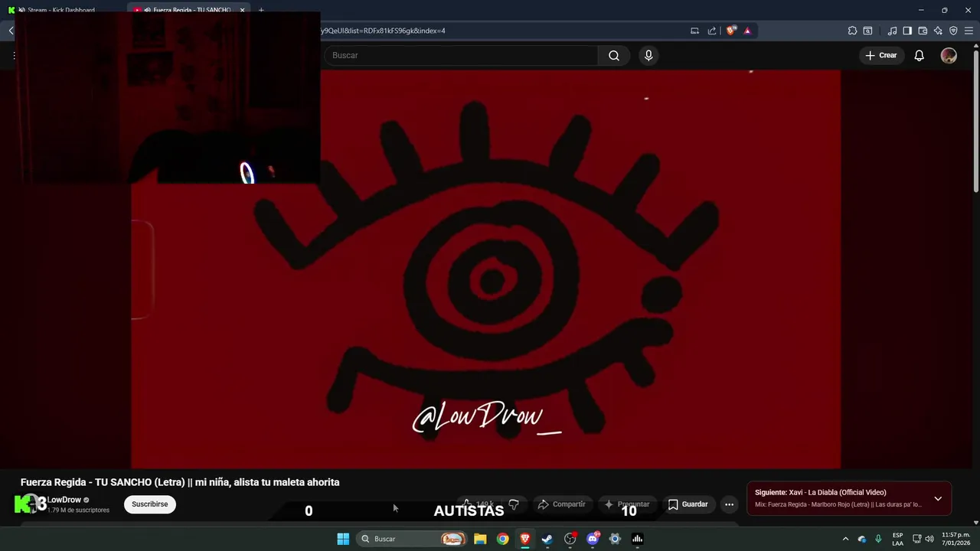980x551 pixels.
Task: Click the video player showing the eye artwork
Action: point(486,268)
